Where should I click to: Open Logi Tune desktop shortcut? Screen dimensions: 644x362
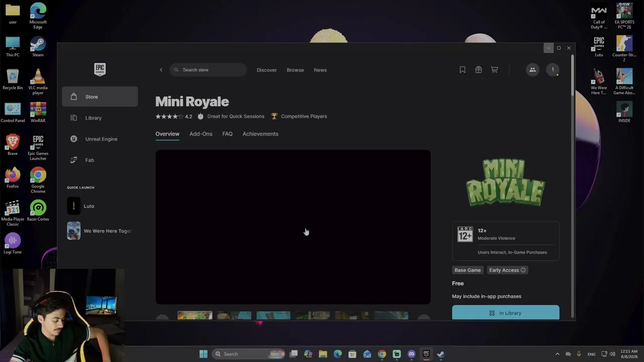(x=13, y=243)
